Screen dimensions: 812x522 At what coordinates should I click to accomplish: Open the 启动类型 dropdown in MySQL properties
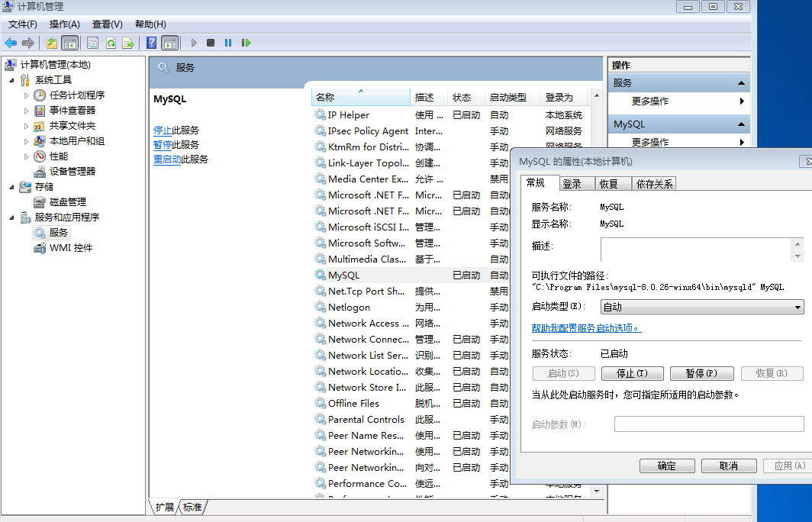[702, 307]
